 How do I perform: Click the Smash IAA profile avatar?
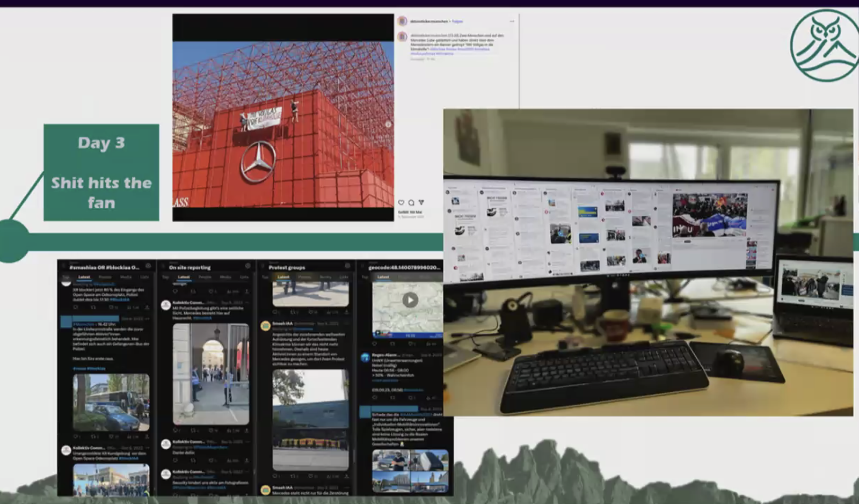(265, 326)
